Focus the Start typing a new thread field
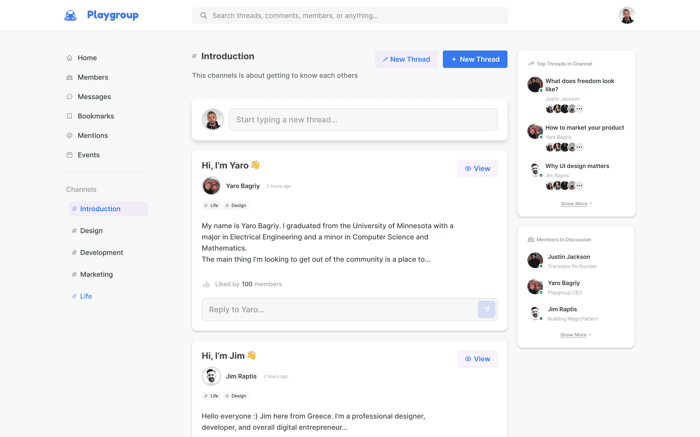This screenshot has height=437, width=700. pyautogui.click(x=363, y=120)
